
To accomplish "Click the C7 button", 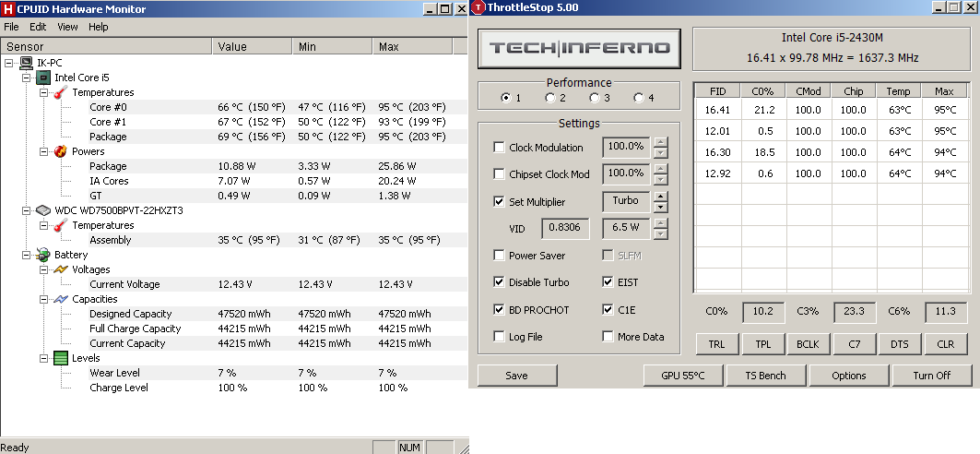I will [x=855, y=344].
